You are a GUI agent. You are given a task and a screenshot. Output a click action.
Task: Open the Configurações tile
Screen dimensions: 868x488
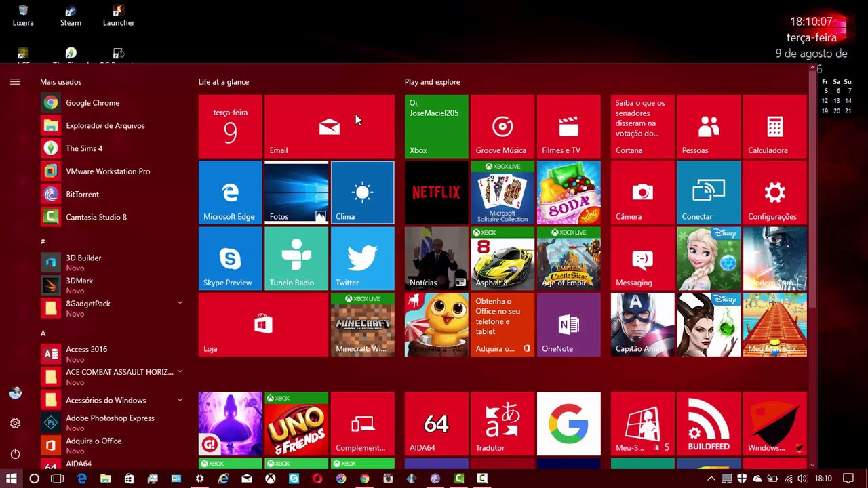click(x=774, y=192)
